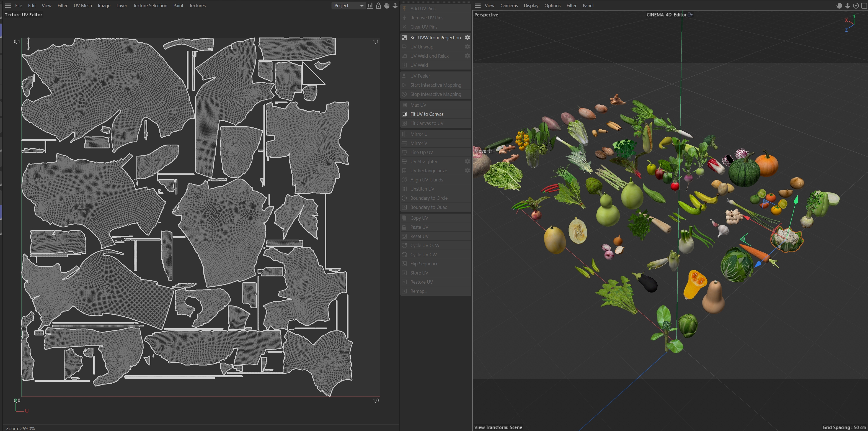868x431 pixels.
Task: Click the UV editor zoom dolly arrows icon
Action: click(395, 5)
